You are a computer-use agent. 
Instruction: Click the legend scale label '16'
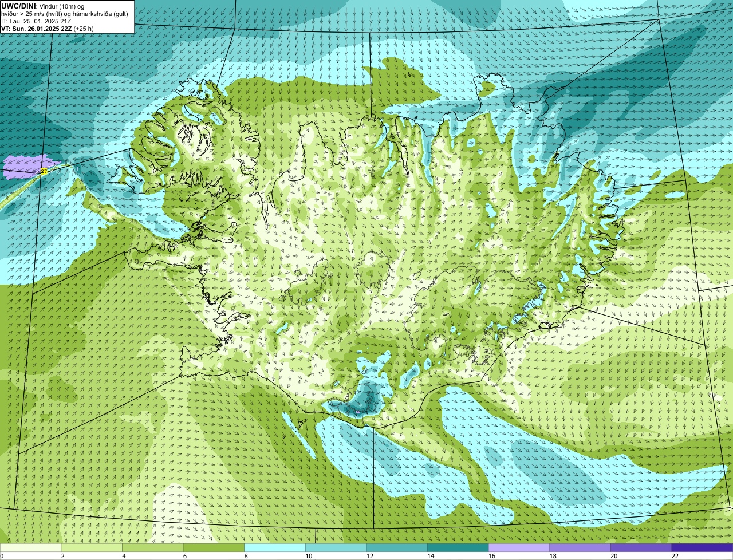pos(492,556)
